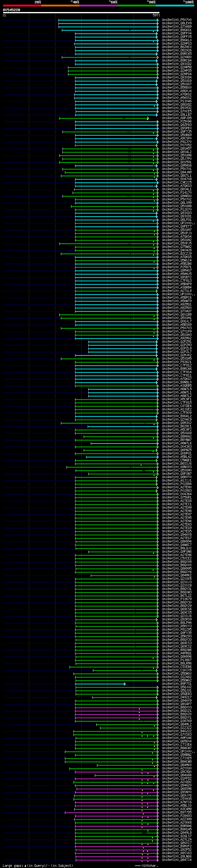This screenshot has height=868, width=197.
Task: Select the UniRef100_B6ZHC1 label
Action: click(x=177, y=426)
